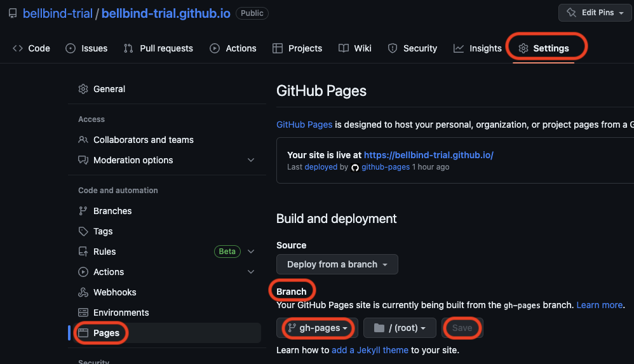Click the Actions play icon in top nav
Image resolution: width=634 pixels, height=364 pixels.
click(215, 48)
